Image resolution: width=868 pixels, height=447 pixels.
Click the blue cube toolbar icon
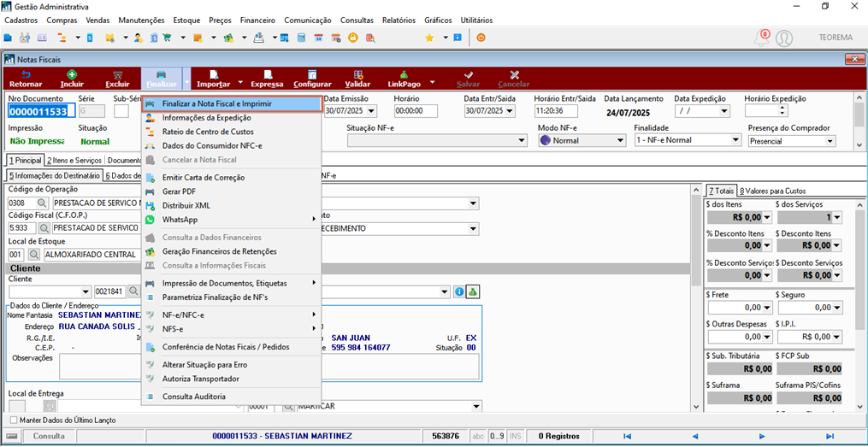click(7, 38)
